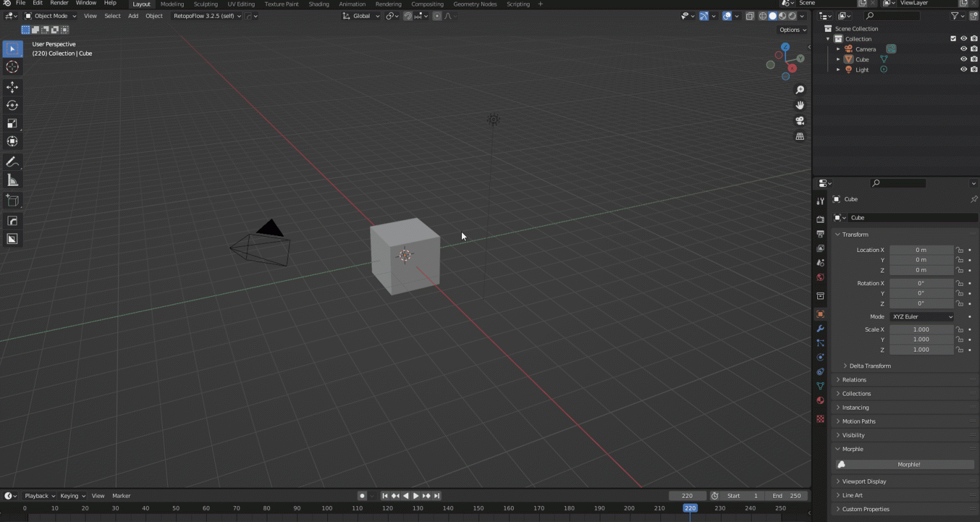
Task: Open the Measure tool
Action: pyautogui.click(x=12, y=179)
